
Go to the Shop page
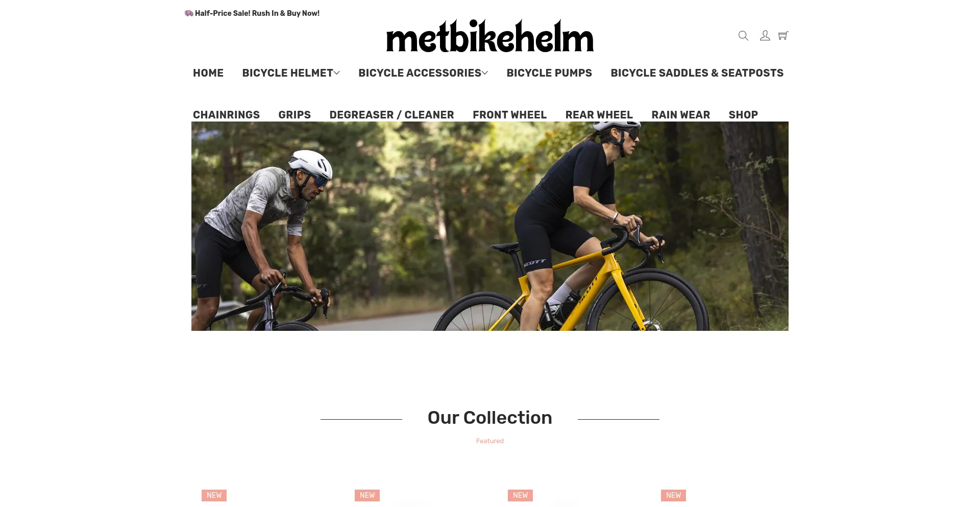[743, 115]
